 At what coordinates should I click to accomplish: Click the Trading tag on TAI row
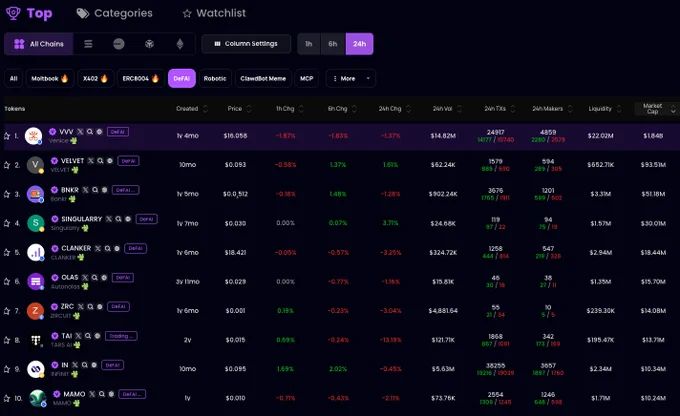point(121,336)
